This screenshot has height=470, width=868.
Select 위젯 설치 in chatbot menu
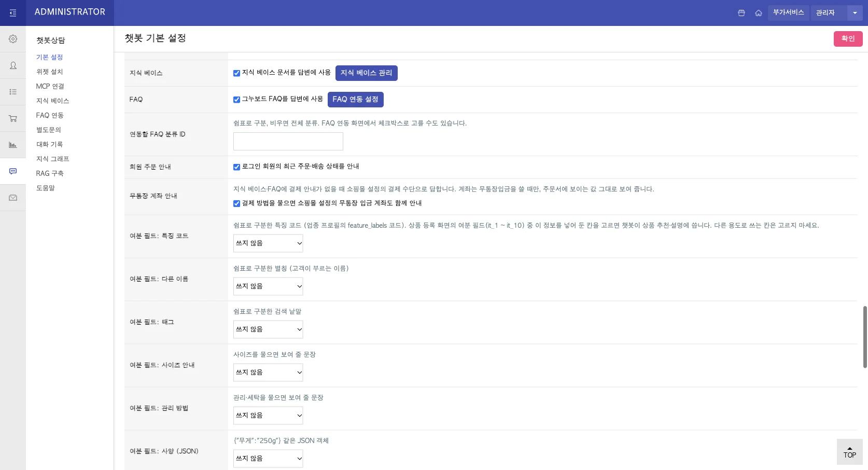pos(49,72)
